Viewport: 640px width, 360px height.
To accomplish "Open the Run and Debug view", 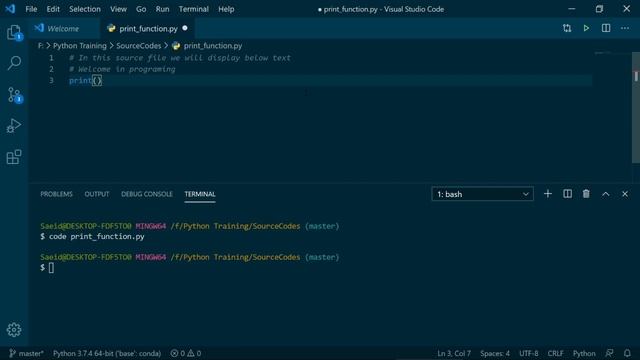I will click(x=14, y=126).
